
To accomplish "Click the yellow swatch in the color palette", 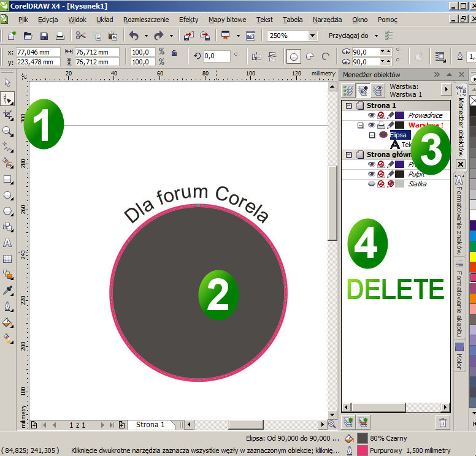I will pyautogui.click(x=472, y=256).
